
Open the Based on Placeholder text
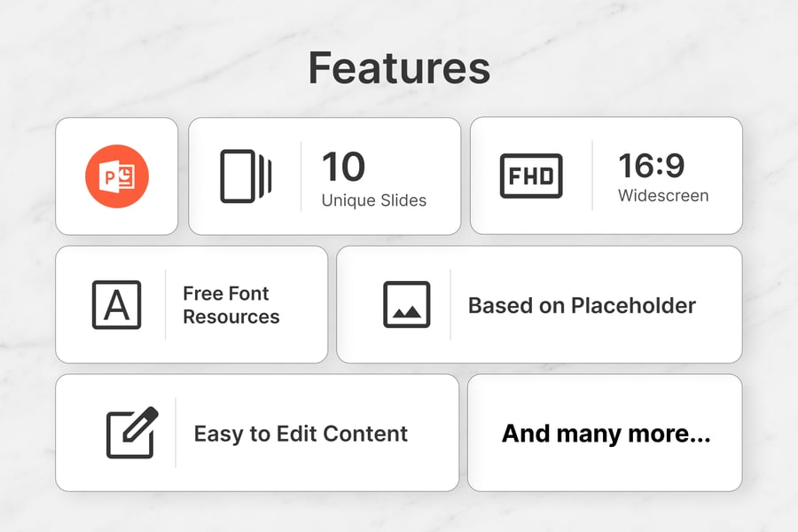coord(582,305)
